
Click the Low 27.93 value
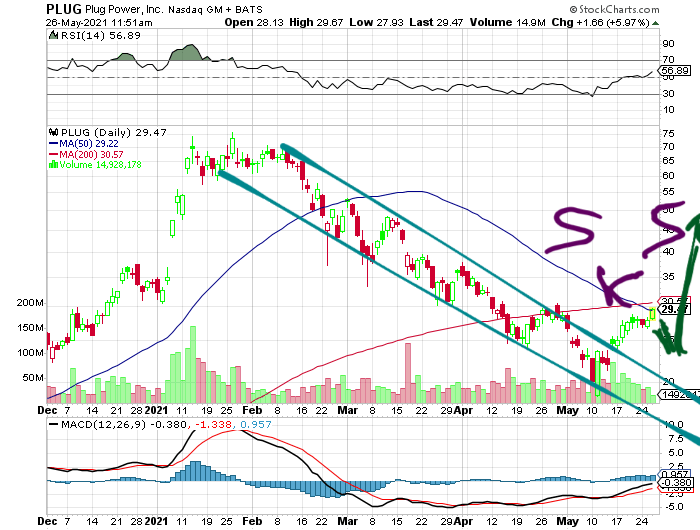tap(376, 22)
